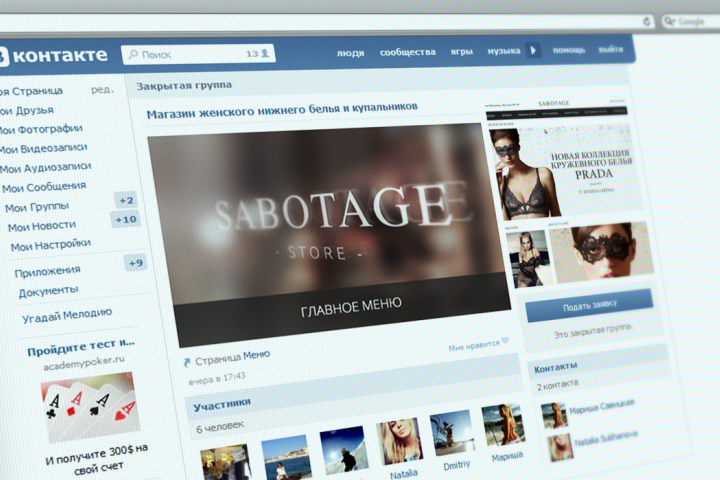The width and height of the screenshot is (720, 480).
Task: Open Natalia Sukhanova contact link
Action: [605, 438]
